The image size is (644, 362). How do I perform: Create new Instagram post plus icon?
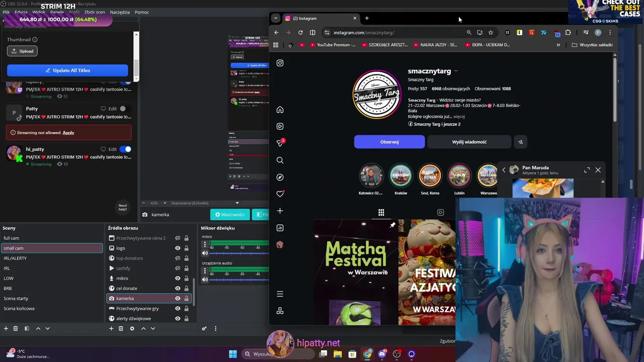pyautogui.click(x=280, y=211)
